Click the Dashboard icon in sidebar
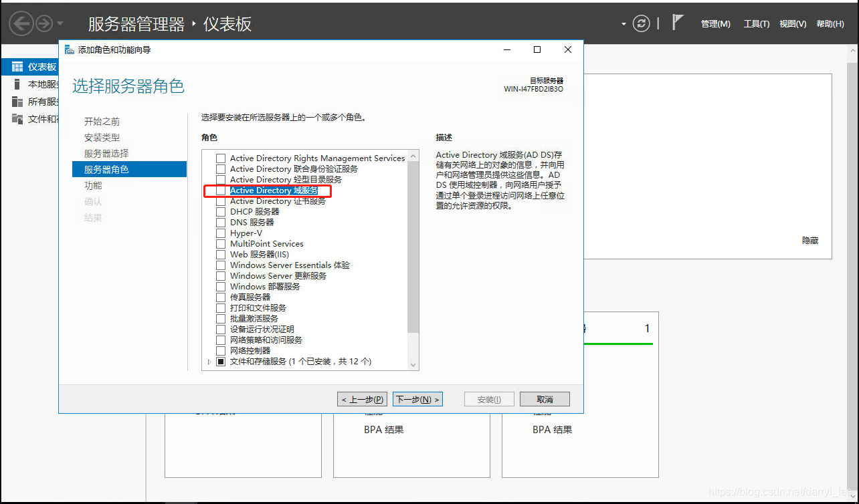The height and width of the screenshot is (504, 859). (x=17, y=67)
